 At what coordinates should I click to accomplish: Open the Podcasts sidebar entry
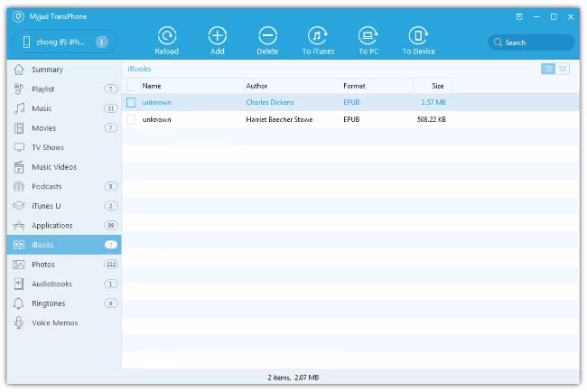(x=64, y=186)
